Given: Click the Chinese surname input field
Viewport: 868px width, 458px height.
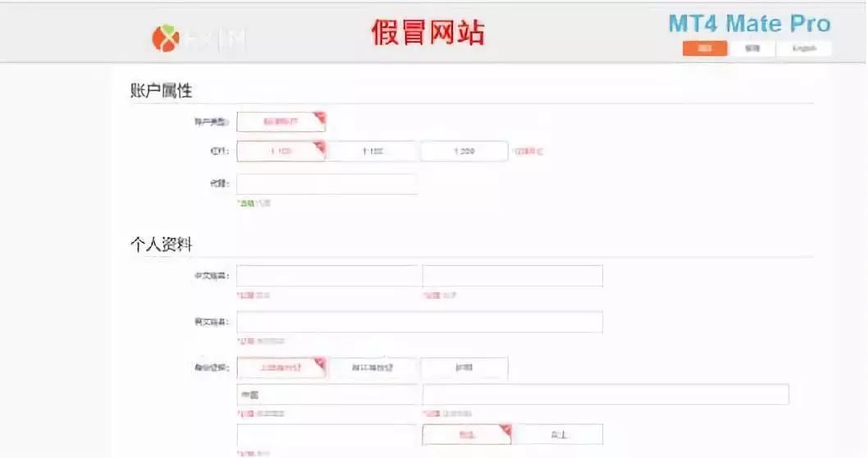Looking at the screenshot, I should 327,276.
